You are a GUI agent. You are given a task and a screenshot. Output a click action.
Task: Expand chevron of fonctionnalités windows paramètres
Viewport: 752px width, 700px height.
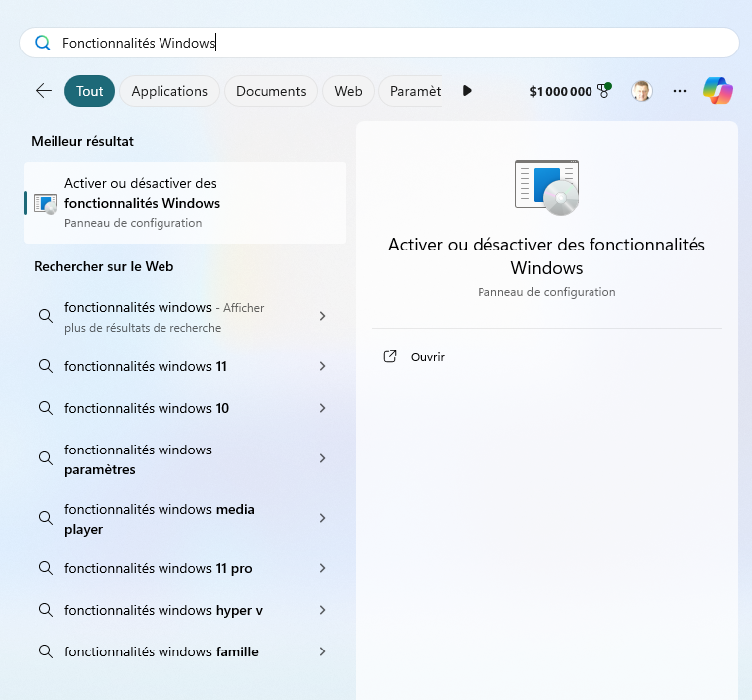323,458
